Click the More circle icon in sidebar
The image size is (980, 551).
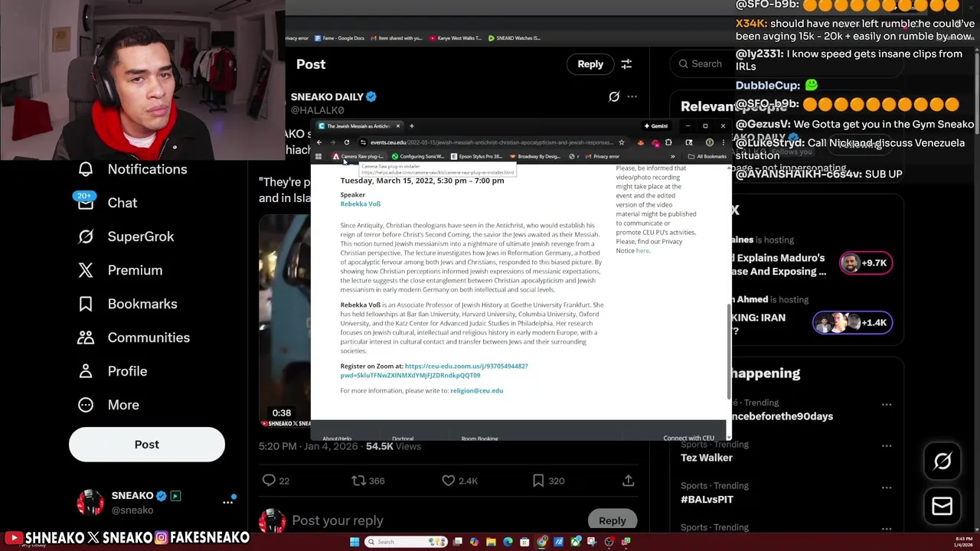(86, 405)
